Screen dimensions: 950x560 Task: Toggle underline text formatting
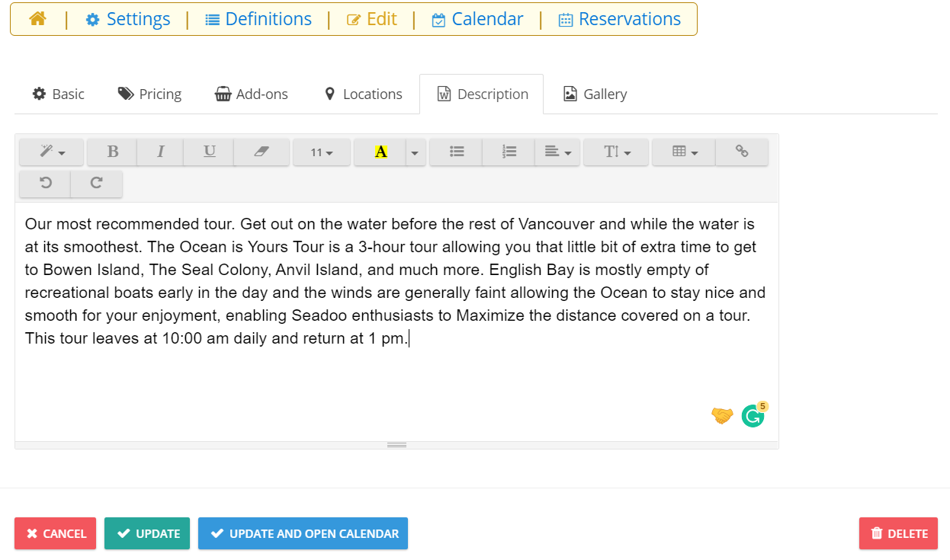click(x=209, y=152)
